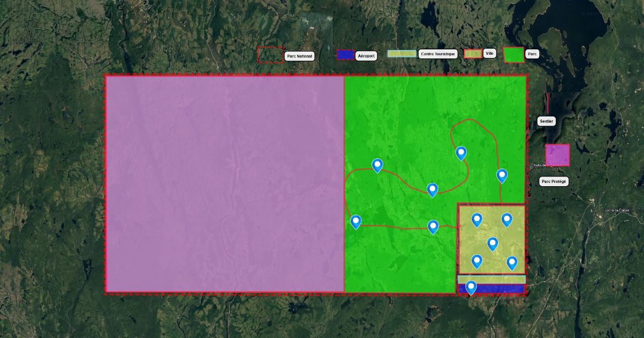Select the pin inside the trail's northern loop

[461, 153]
